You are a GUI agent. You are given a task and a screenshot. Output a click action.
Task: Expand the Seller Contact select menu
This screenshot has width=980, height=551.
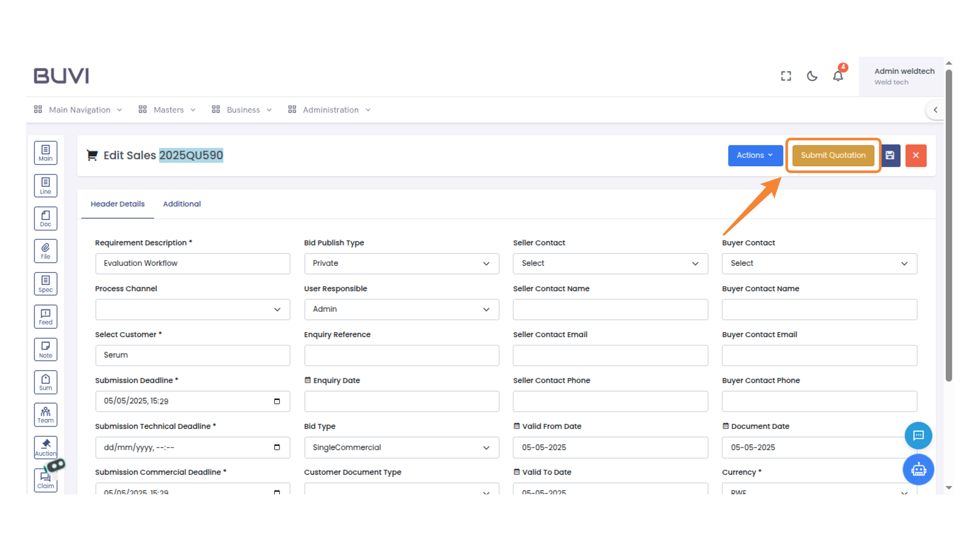(610, 263)
